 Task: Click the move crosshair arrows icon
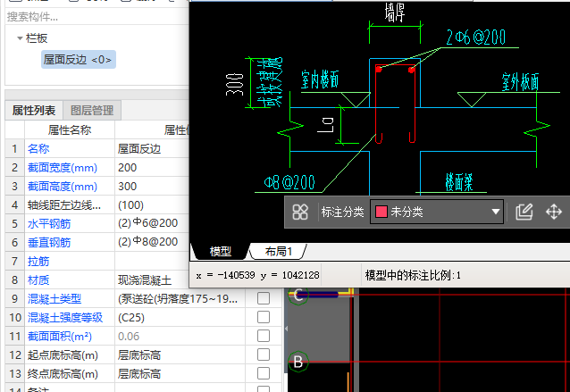coord(554,212)
